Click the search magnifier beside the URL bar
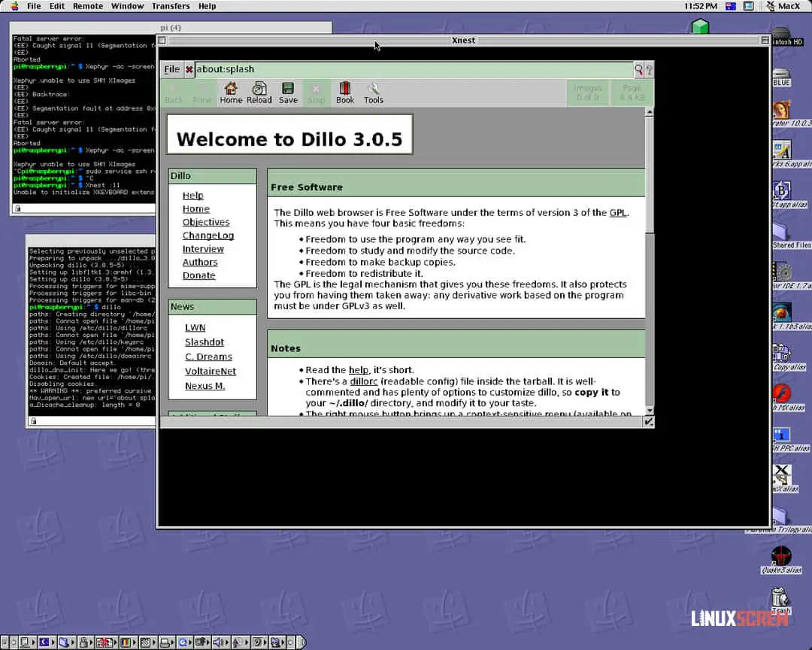 pyautogui.click(x=638, y=69)
